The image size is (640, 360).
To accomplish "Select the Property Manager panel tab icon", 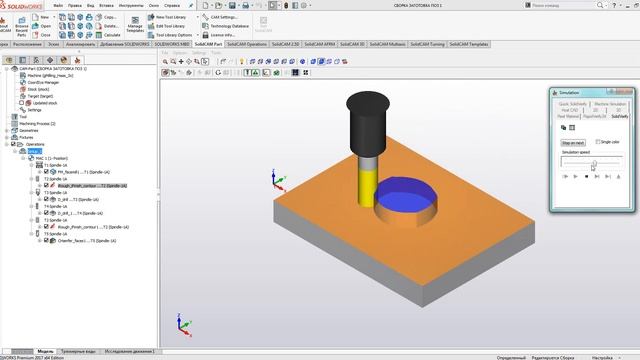I will [x=22, y=60].
